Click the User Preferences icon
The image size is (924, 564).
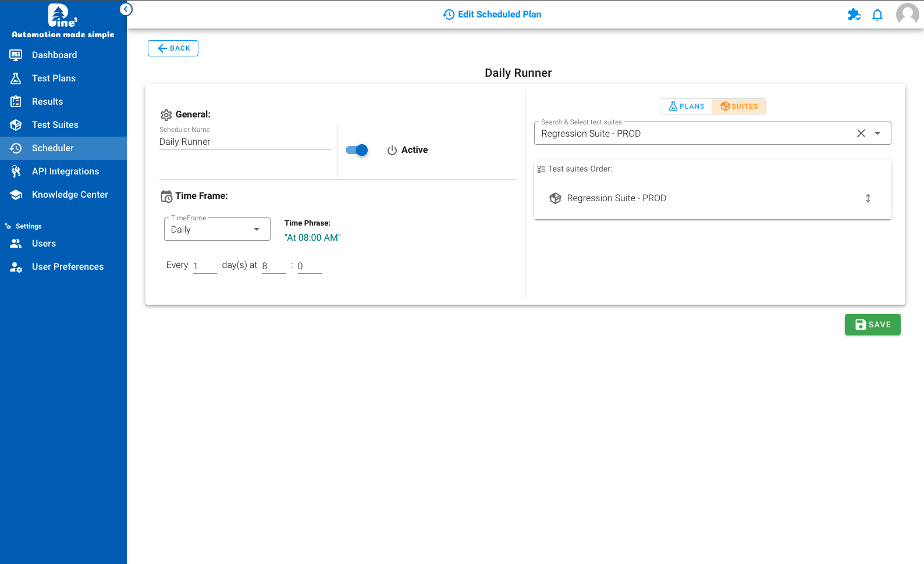click(16, 267)
